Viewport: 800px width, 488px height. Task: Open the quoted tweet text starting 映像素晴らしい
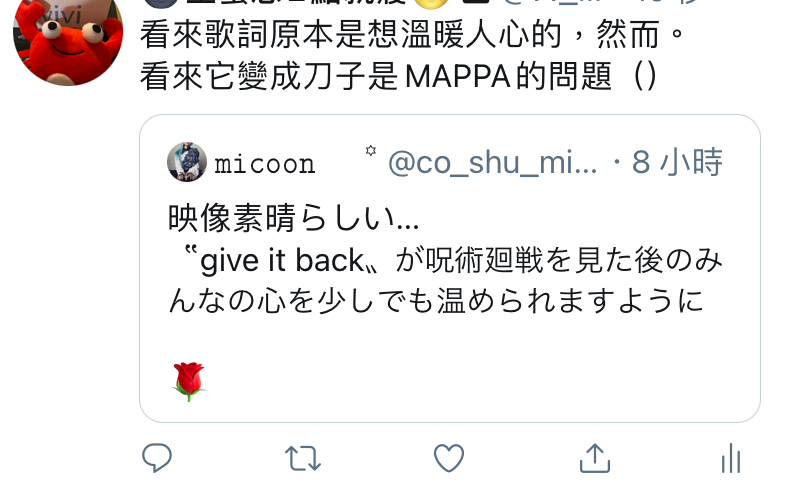click(293, 218)
